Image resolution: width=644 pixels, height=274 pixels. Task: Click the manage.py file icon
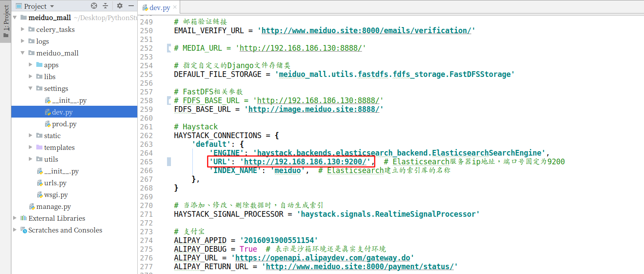(x=31, y=206)
